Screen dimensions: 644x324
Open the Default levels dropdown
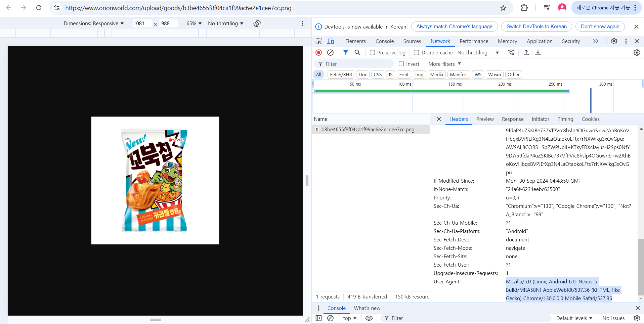pyautogui.click(x=574, y=318)
